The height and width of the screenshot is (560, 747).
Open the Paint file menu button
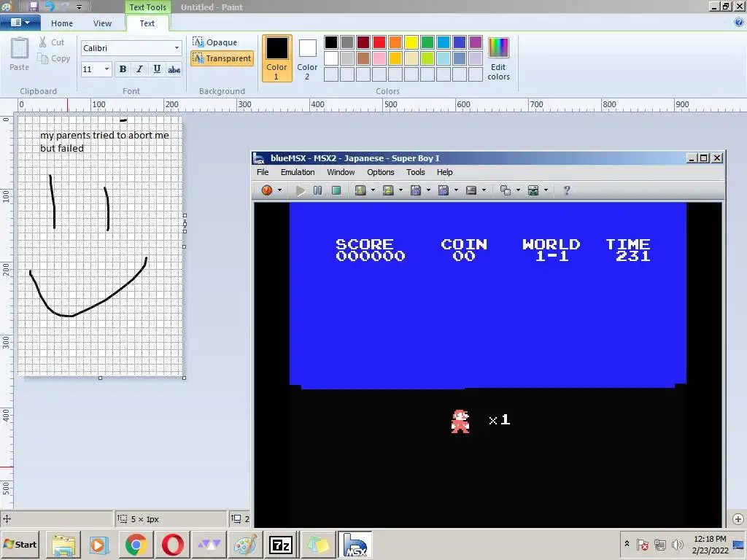coord(20,23)
